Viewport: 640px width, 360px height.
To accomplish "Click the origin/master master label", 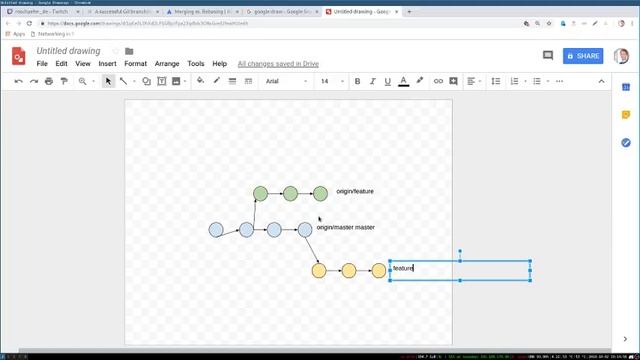I will [345, 227].
